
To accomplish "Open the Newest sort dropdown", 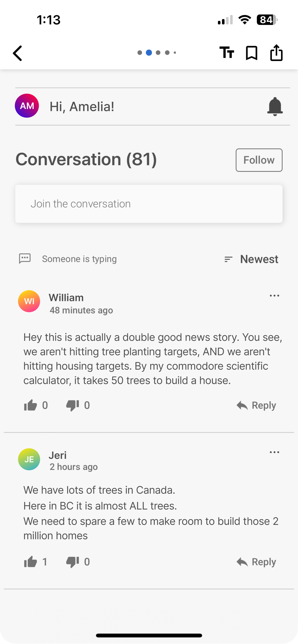I will [251, 259].
